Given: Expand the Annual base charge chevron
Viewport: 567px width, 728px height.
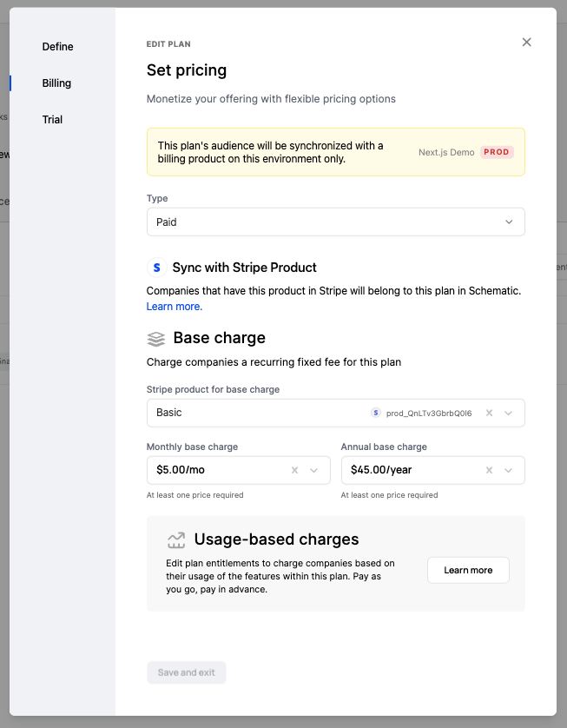Looking at the screenshot, I should pyautogui.click(x=509, y=470).
